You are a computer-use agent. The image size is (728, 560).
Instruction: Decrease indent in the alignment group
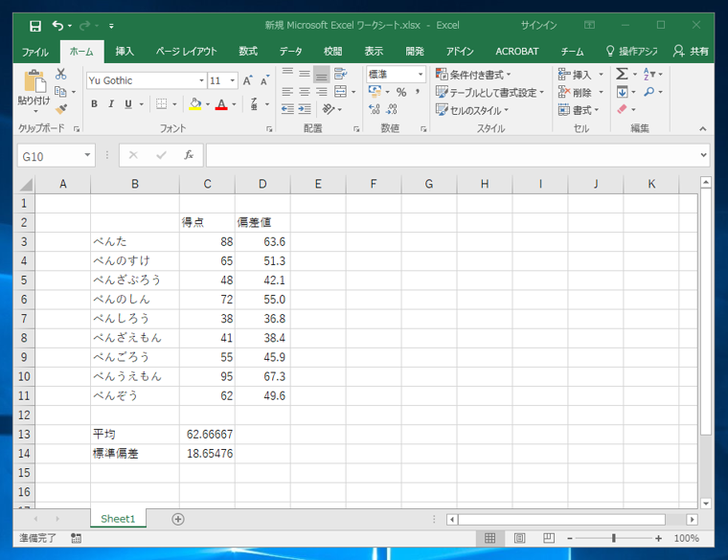click(287, 109)
